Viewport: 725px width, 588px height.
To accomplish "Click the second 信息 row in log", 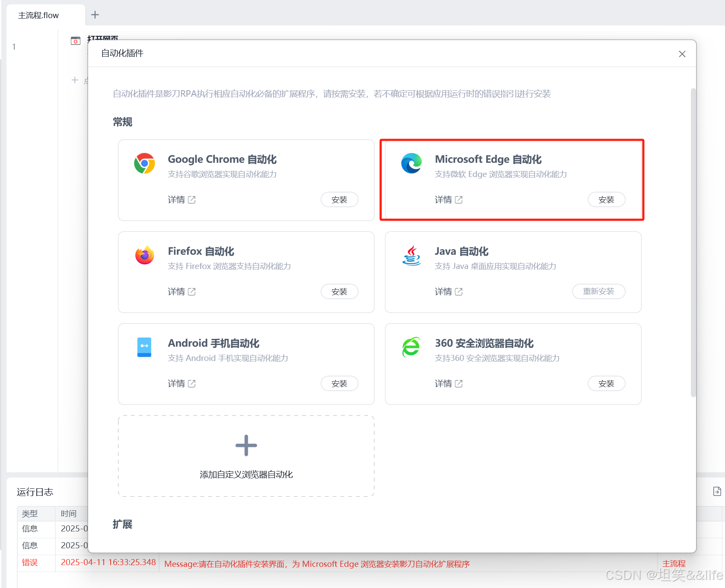I will (x=30, y=545).
